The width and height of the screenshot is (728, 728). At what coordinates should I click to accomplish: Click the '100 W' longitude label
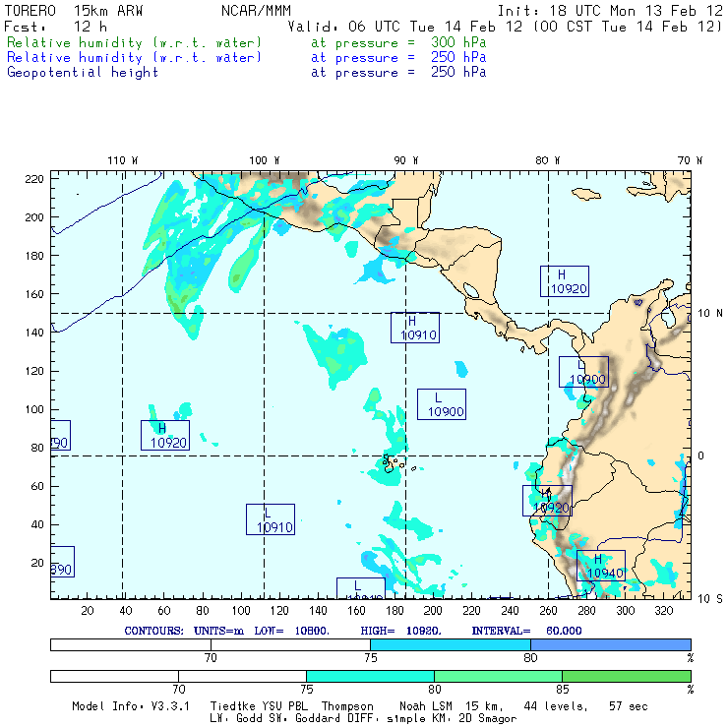[265, 160]
